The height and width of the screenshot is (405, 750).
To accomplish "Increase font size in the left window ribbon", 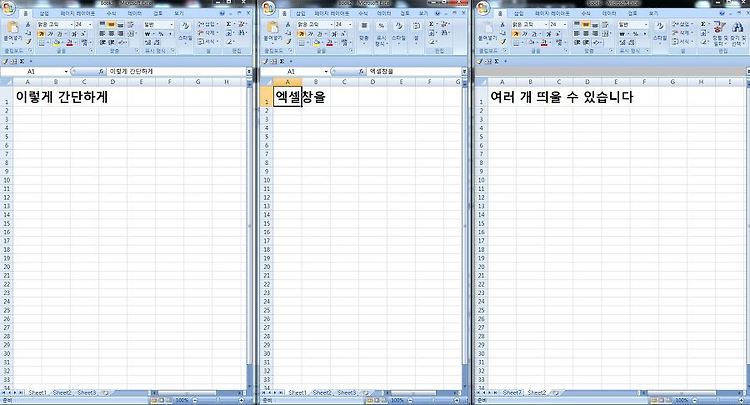I will (x=74, y=33).
